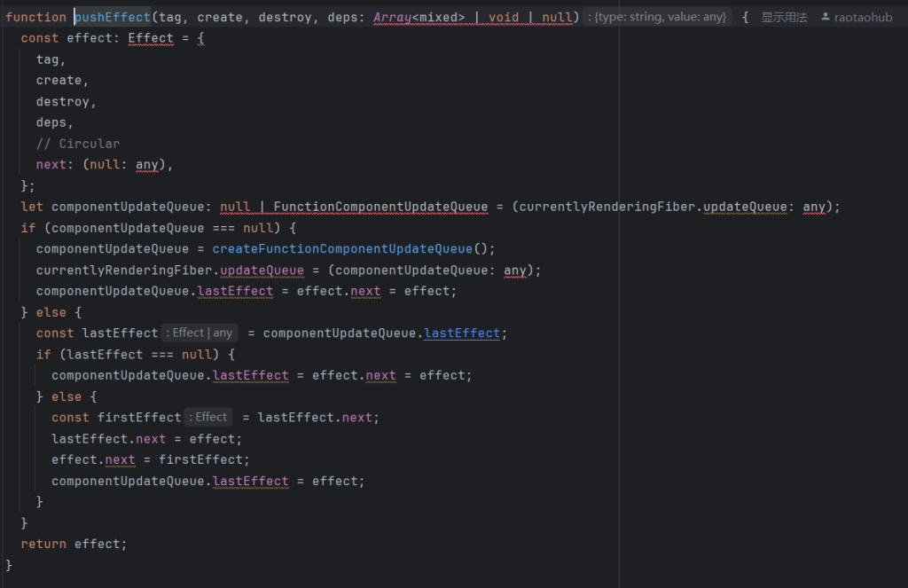Click the createFunctionComponentUpdateQueue function call
908x588 pixels.
349,248
